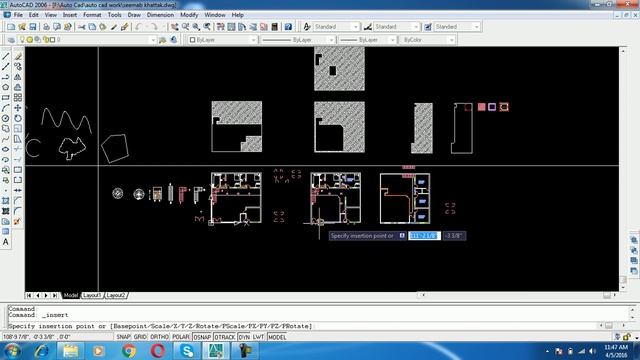Screen dimensions: 640x360
Task: Toggle OSNAP in status bar
Action: tap(202, 337)
